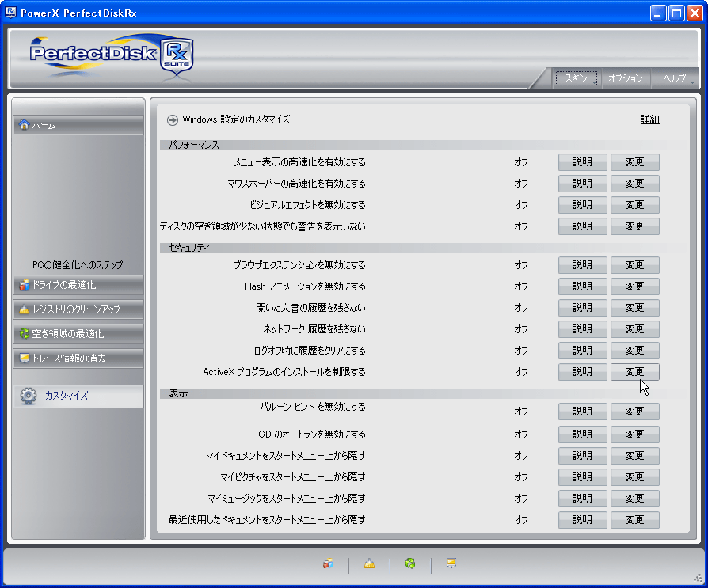Select レジストリのクリーンアップ in the sidebar

[78, 309]
